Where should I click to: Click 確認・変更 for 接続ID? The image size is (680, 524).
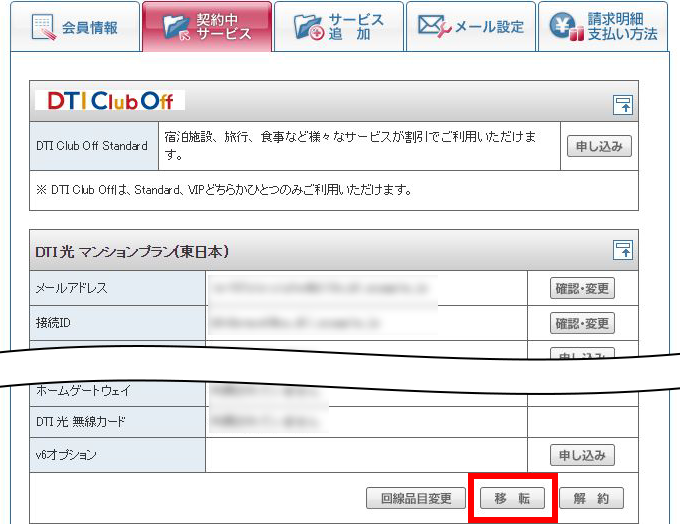[582, 323]
